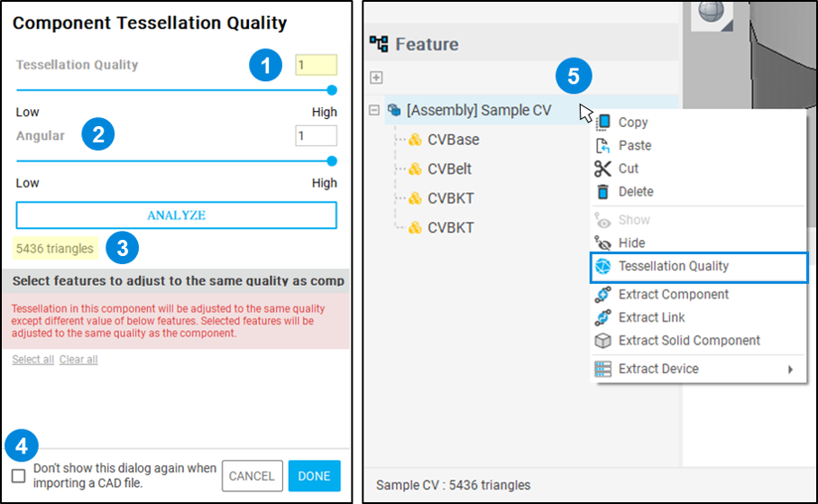Click the scissors Cut icon
The height and width of the screenshot is (504, 818).
pyautogui.click(x=602, y=169)
